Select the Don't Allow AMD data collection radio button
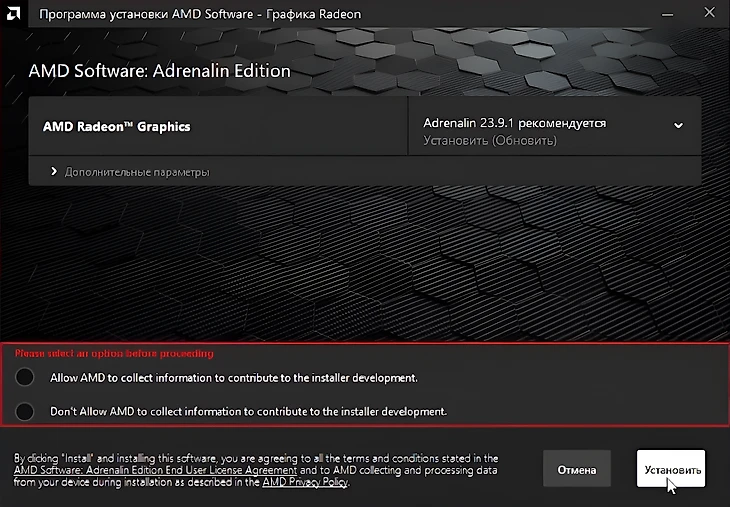The height and width of the screenshot is (507, 730). coord(26,411)
